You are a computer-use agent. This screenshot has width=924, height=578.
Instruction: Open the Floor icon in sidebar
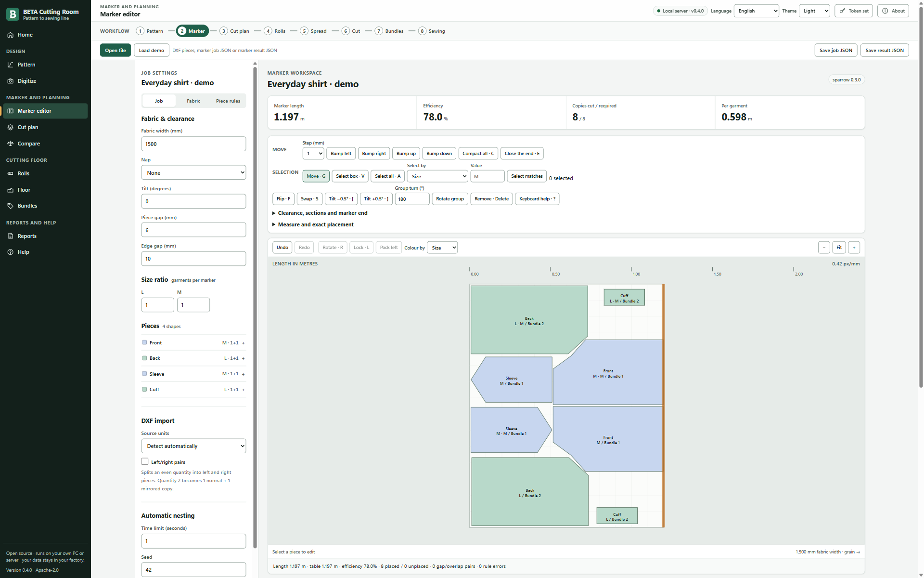[x=11, y=190]
